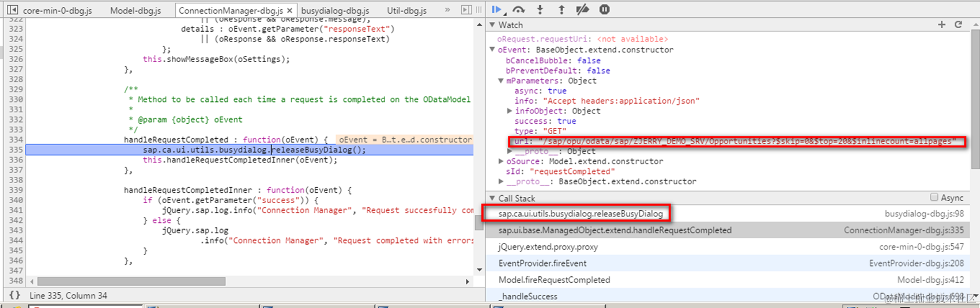Click releaseBusyDialog in highlighted code line
The width and height of the screenshot is (980, 308).
[x=311, y=150]
